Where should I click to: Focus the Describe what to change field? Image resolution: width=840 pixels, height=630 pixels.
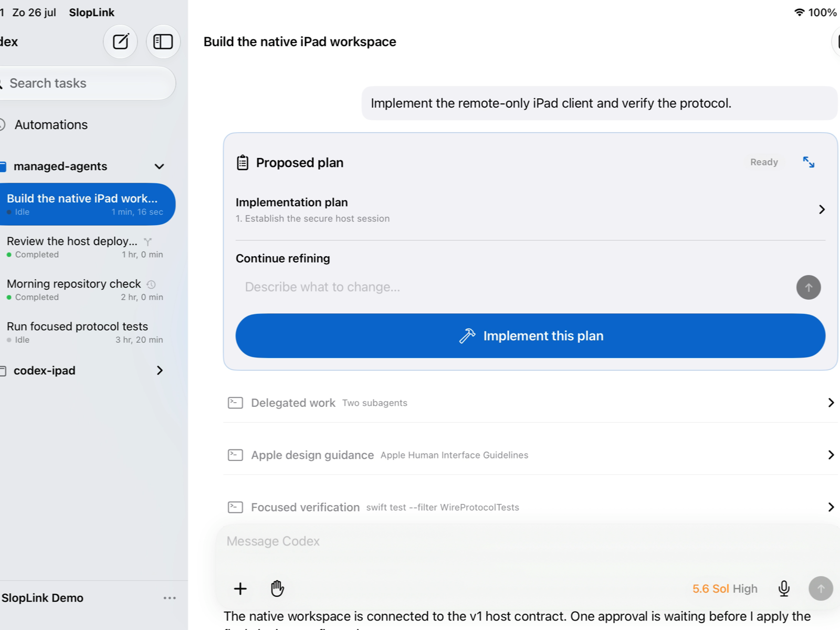click(x=514, y=287)
